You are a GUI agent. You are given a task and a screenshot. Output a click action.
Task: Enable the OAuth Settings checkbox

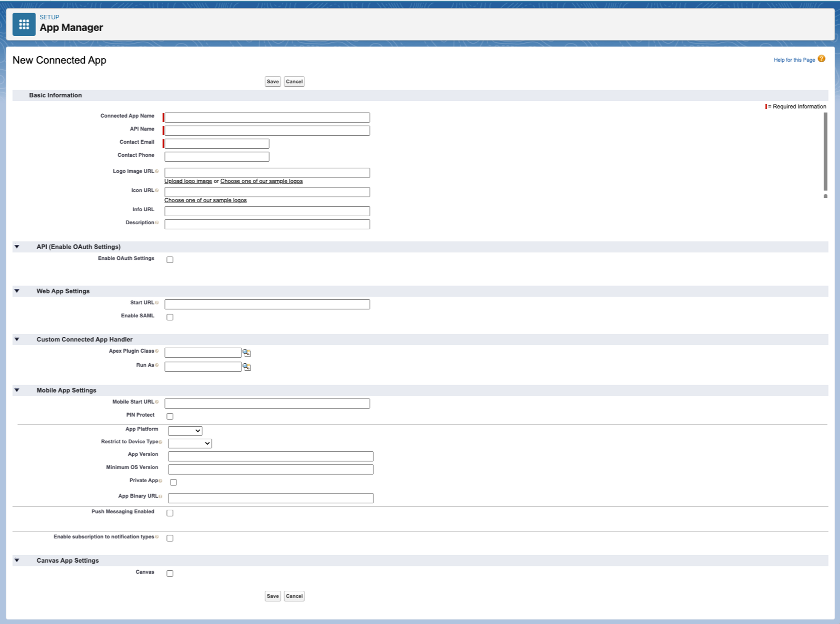point(170,260)
